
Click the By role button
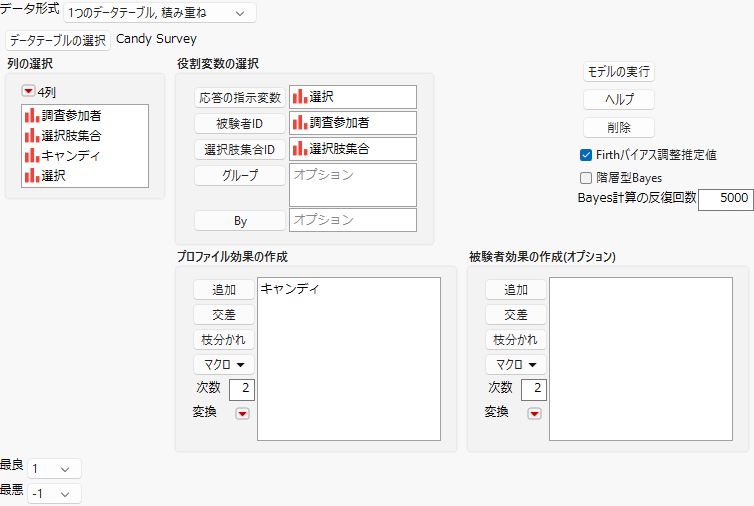click(240, 221)
